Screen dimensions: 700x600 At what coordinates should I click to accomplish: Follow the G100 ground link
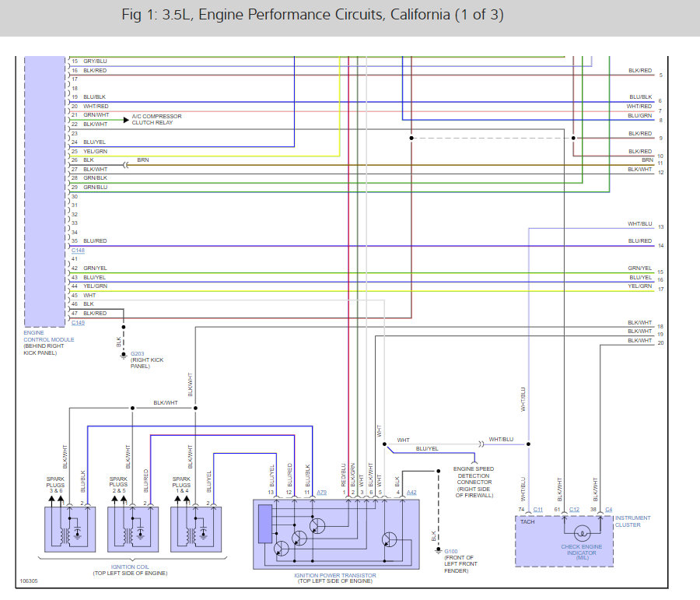click(x=451, y=551)
